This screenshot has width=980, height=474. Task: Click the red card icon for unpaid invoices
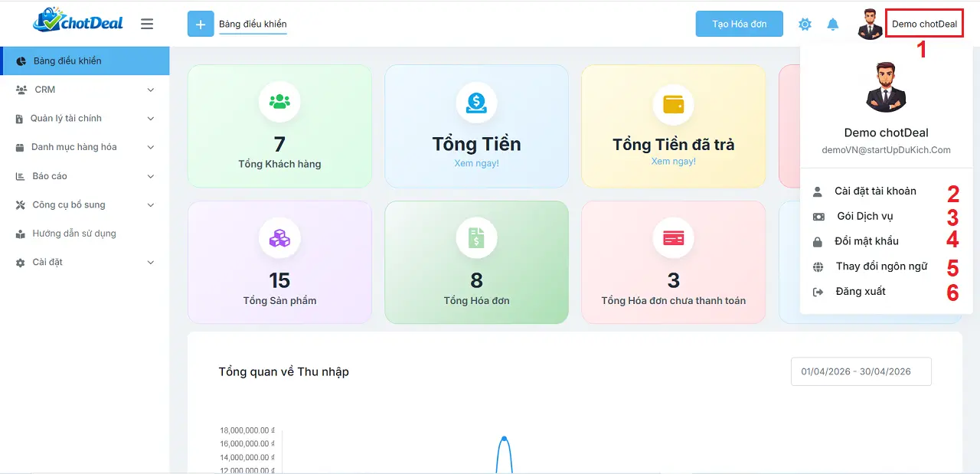click(673, 237)
